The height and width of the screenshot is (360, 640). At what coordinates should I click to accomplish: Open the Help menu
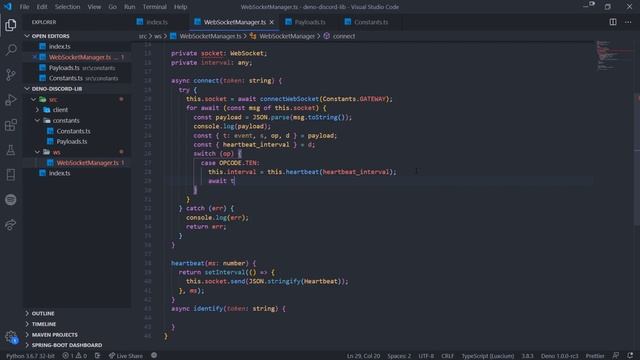click(180, 7)
